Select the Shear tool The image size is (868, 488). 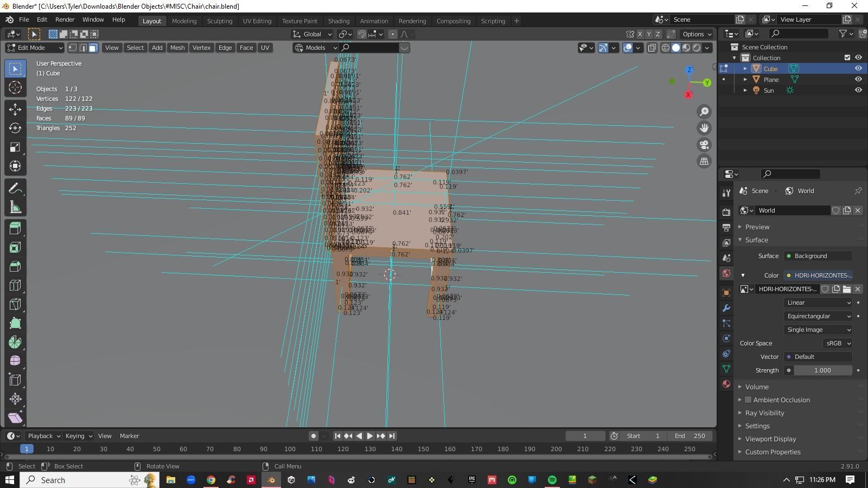tap(15, 418)
